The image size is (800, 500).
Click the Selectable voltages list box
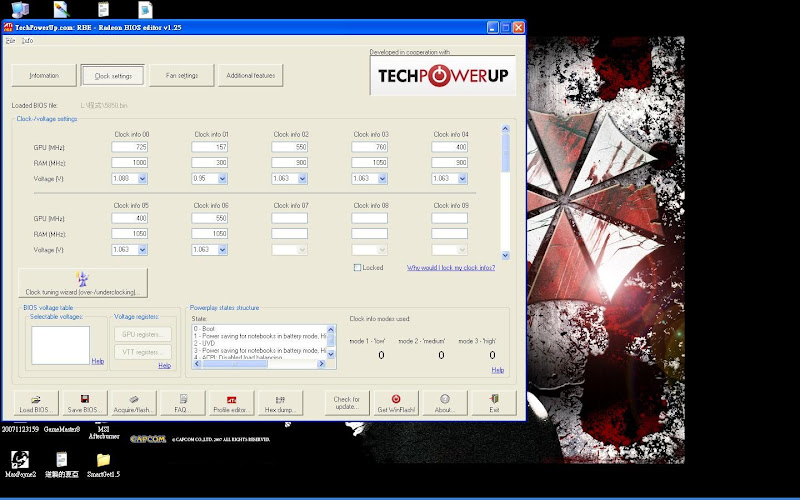pos(61,345)
